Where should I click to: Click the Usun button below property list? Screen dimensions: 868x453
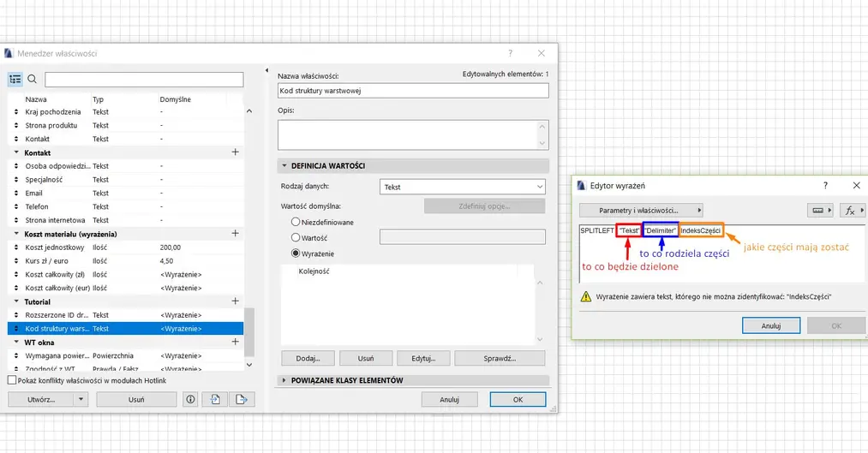click(x=136, y=399)
